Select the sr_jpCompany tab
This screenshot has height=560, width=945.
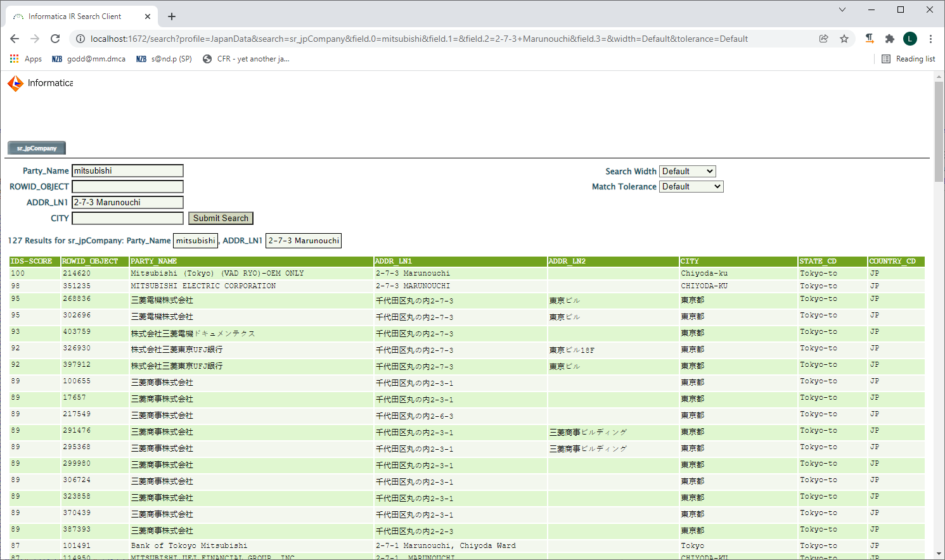tap(37, 148)
